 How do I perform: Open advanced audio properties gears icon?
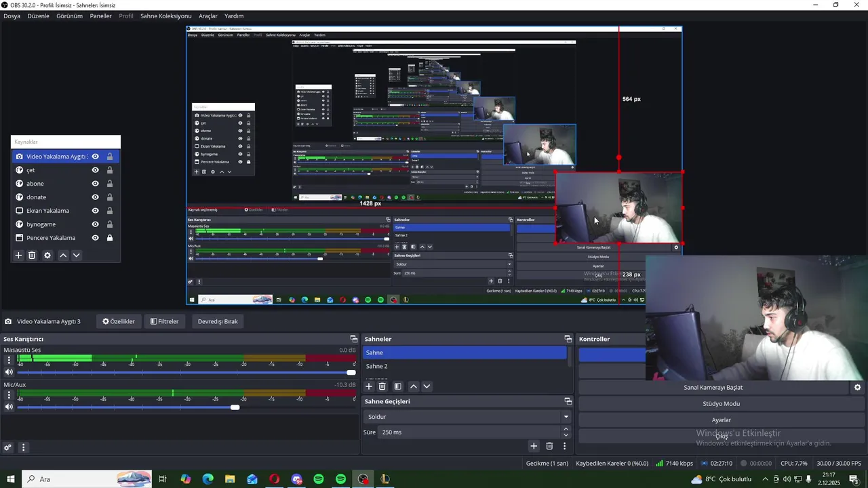[x=7, y=447]
